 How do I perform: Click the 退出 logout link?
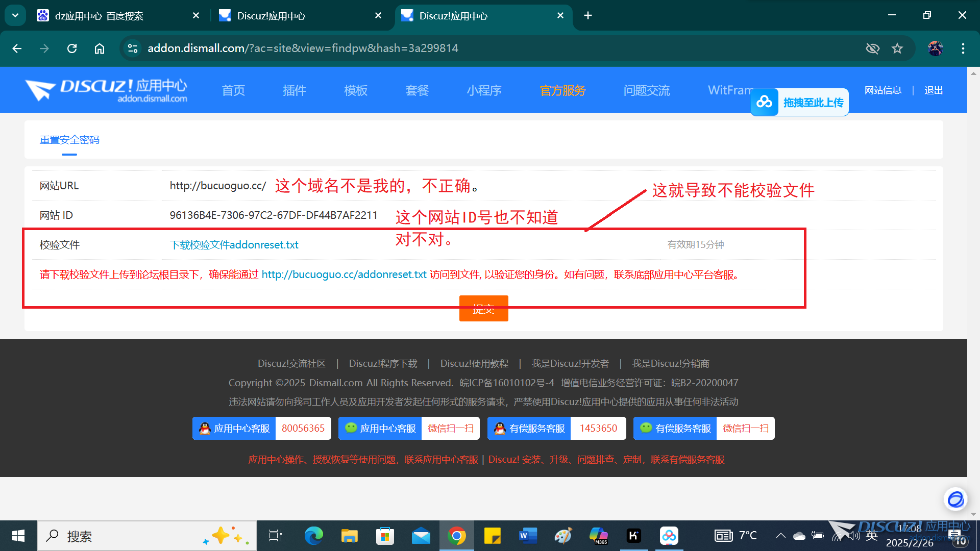(933, 90)
